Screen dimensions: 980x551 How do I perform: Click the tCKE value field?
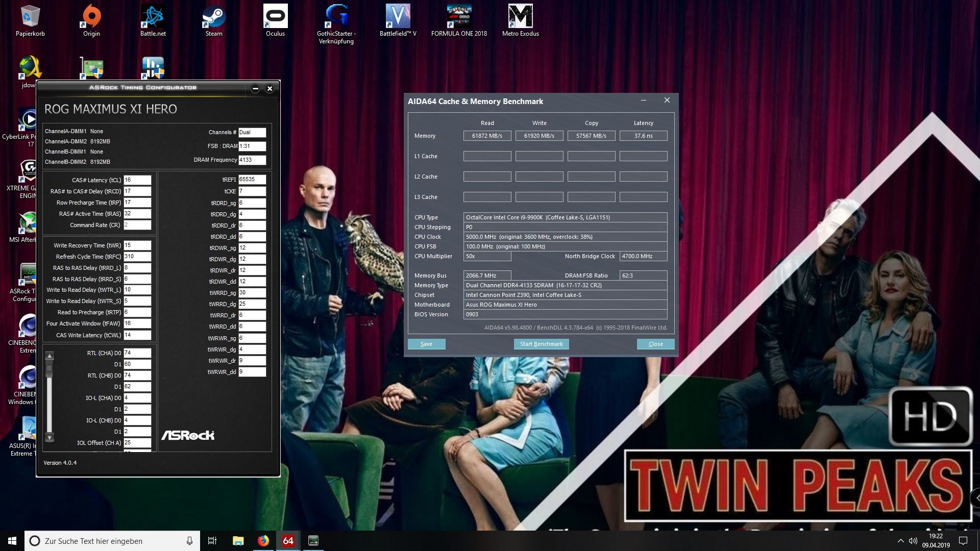click(252, 191)
